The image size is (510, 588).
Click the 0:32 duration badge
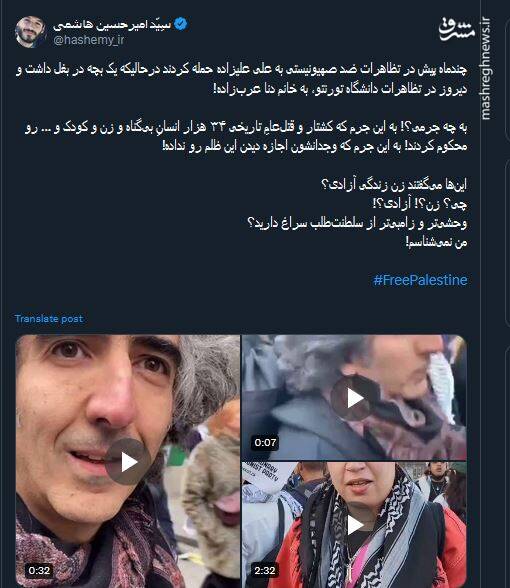point(39,570)
